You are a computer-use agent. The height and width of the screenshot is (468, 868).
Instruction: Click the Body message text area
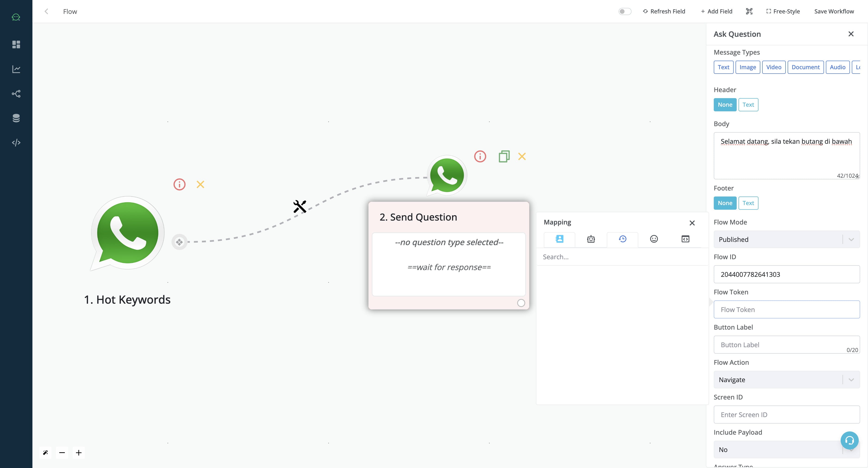click(x=786, y=156)
